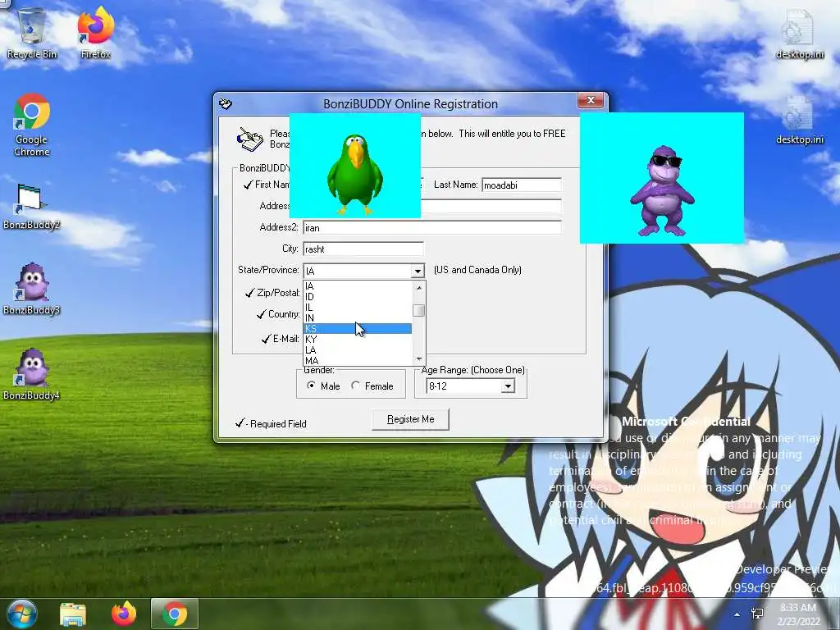Switch to Chrome in the taskbar

tap(175, 614)
